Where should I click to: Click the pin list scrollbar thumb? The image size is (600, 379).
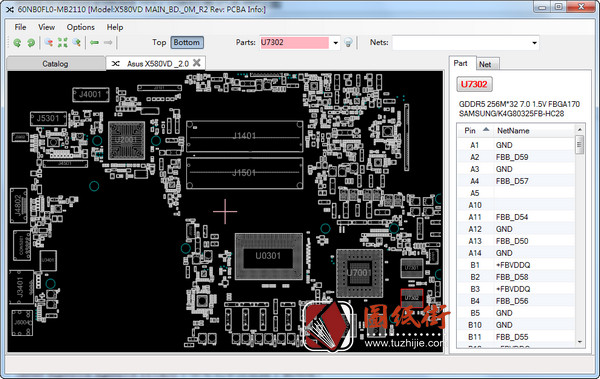pyautogui.click(x=579, y=145)
